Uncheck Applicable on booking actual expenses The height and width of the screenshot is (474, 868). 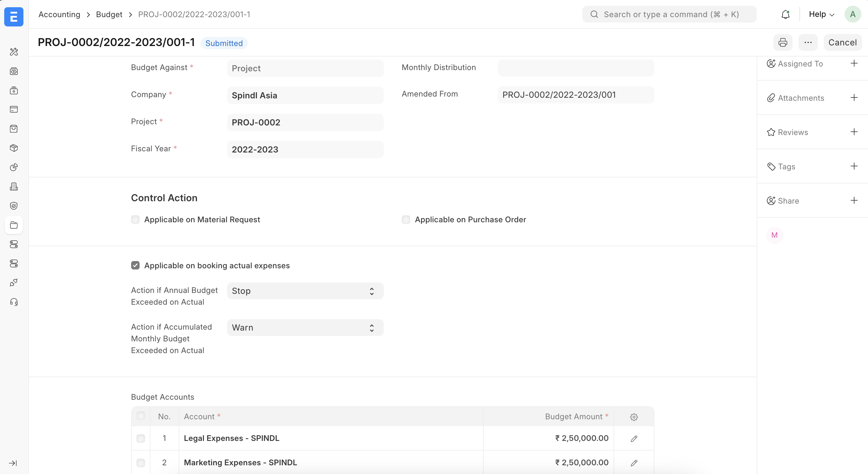tap(135, 266)
